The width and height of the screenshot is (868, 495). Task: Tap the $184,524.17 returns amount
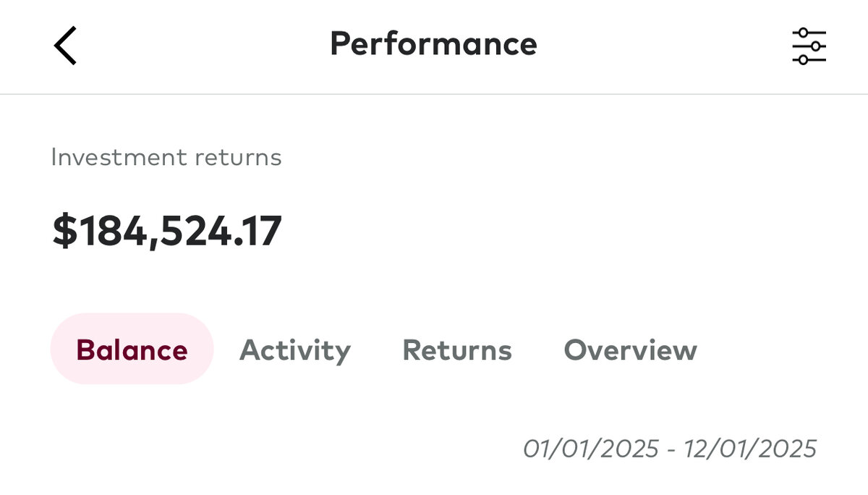[167, 232]
